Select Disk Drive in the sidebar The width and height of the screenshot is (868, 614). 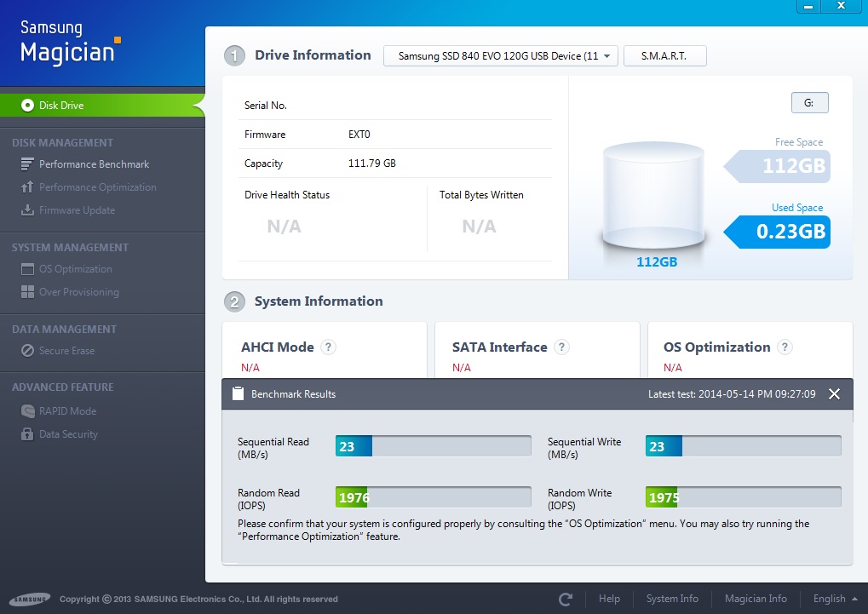102,106
